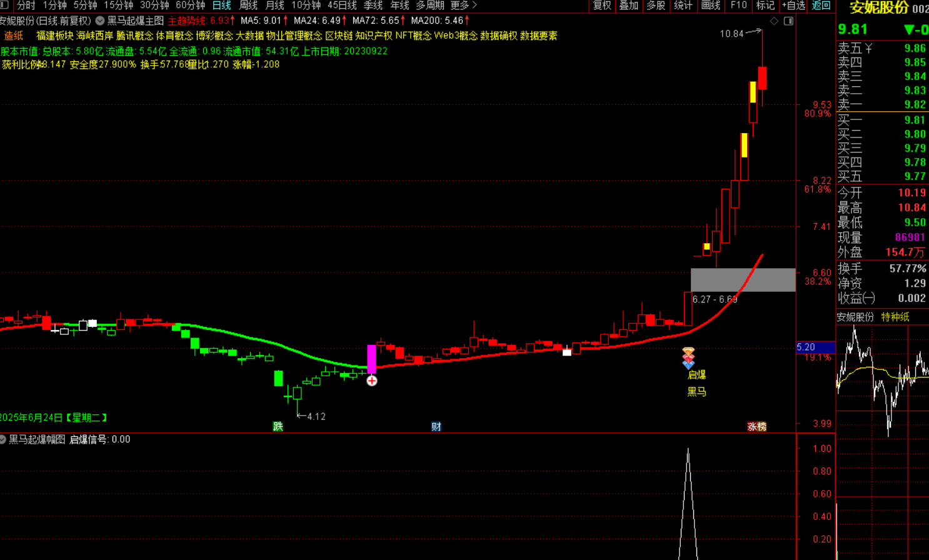Toggle the 复权 price adjustment option
This screenshot has width=929, height=560.
(x=601, y=5)
